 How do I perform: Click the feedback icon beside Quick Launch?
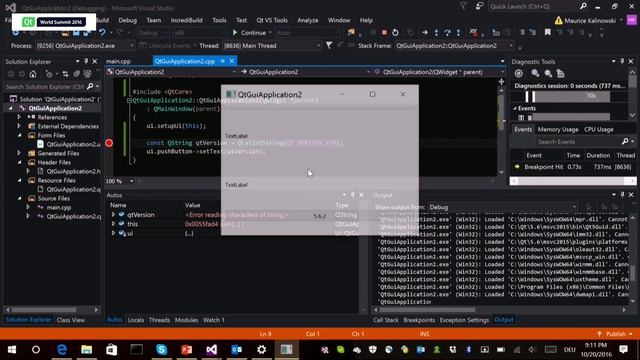[x=479, y=6]
